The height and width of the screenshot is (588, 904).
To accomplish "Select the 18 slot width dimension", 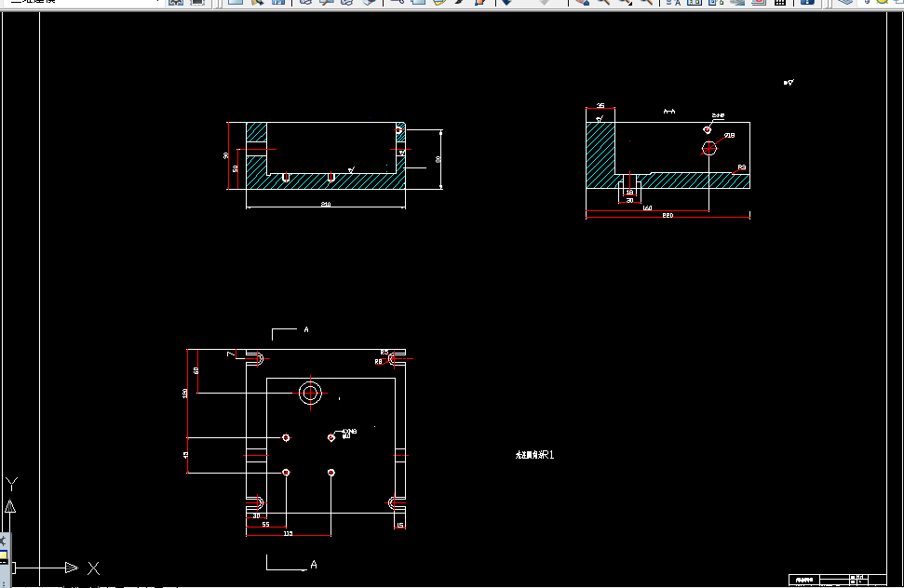I will tap(629, 193).
